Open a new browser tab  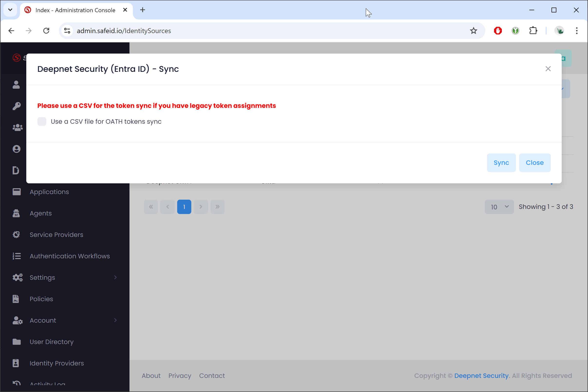point(143,10)
